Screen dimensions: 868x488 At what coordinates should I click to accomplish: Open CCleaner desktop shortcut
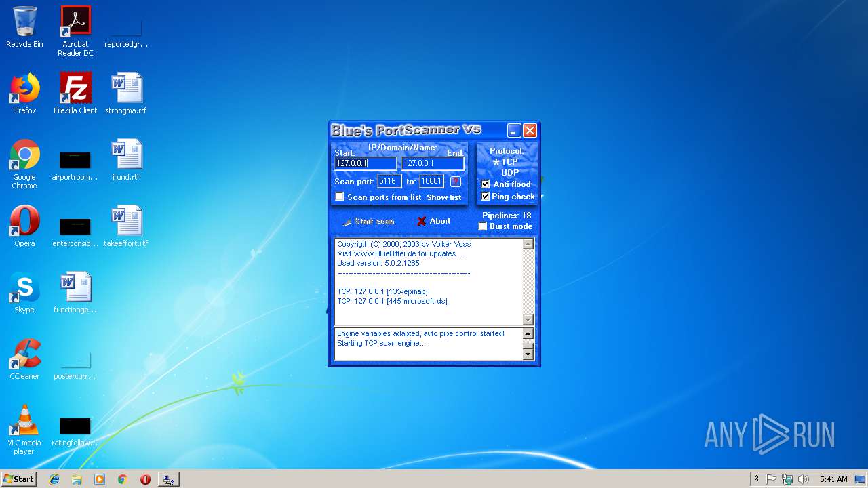(24, 360)
